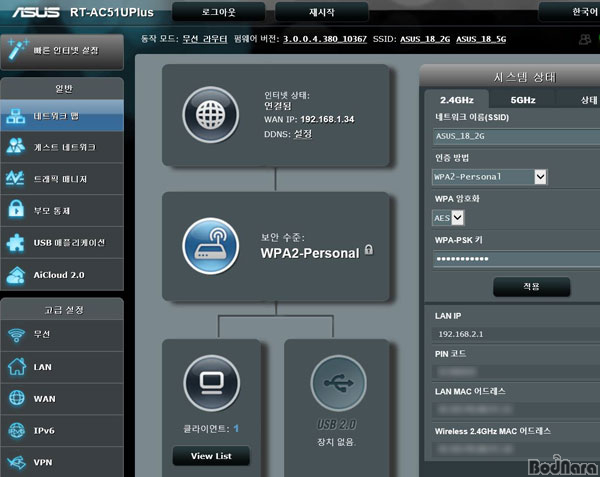Click the router security level icon
Screen dimensions: 600x477
point(210,246)
